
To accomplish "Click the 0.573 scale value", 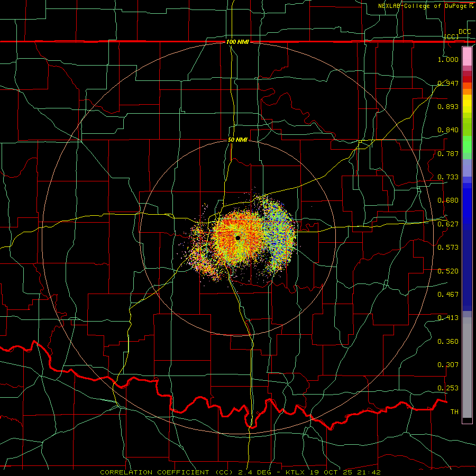I will coord(448,248).
